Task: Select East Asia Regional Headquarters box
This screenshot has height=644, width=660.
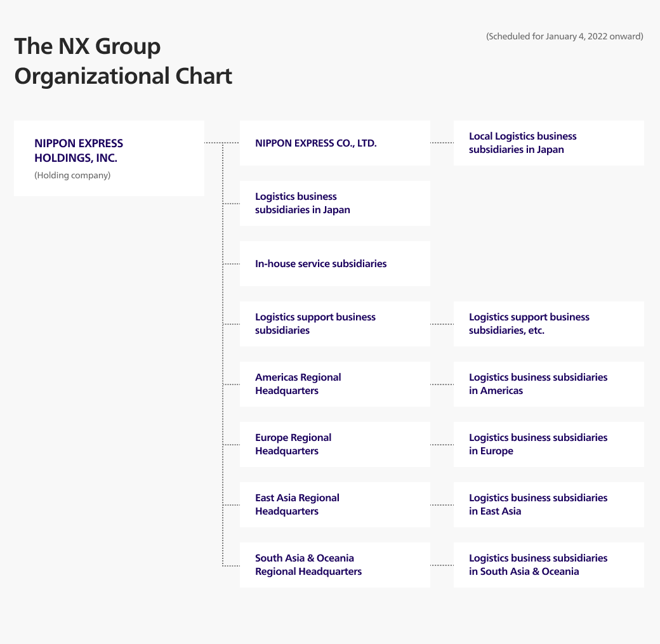Action: (x=334, y=505)
